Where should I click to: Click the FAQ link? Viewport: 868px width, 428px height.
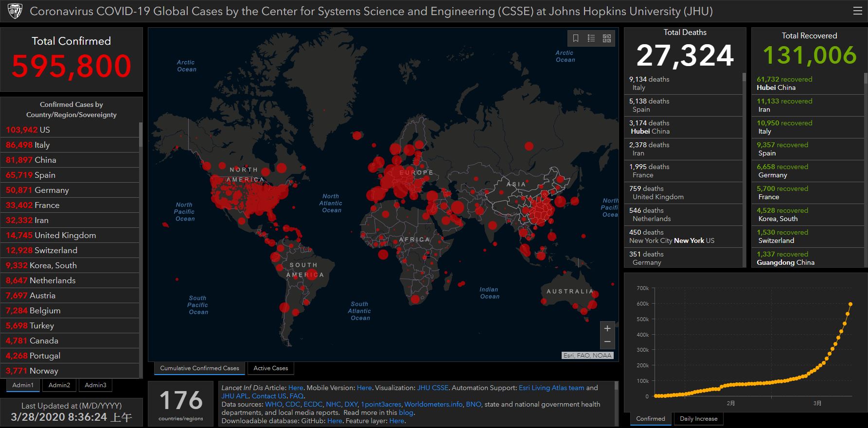pos(296,396)
